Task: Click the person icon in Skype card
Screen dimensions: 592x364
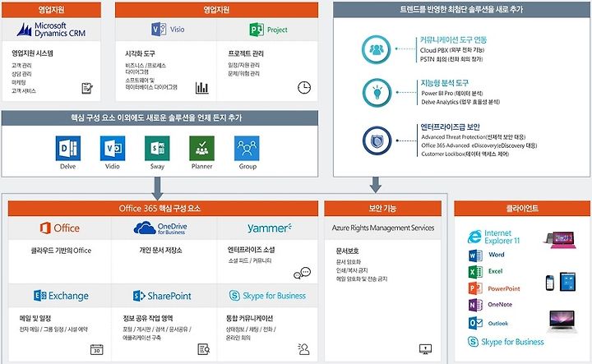Action: click(x=303, y=349)
